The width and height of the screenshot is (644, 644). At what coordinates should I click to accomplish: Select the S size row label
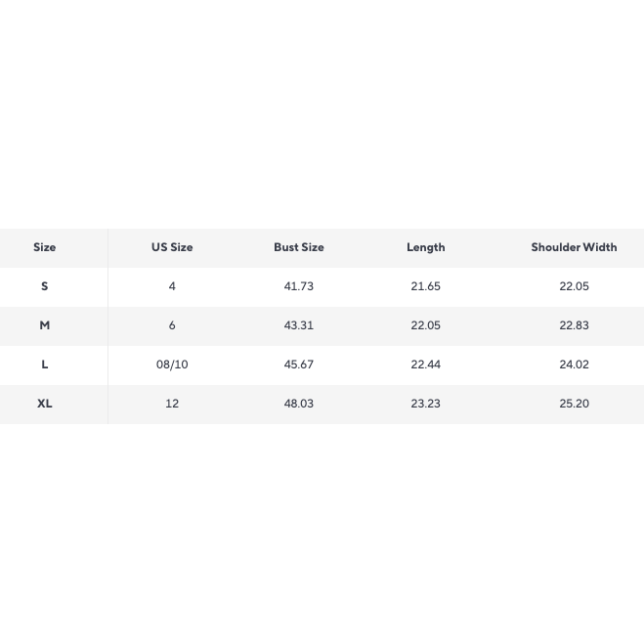[x=45, y=286]
